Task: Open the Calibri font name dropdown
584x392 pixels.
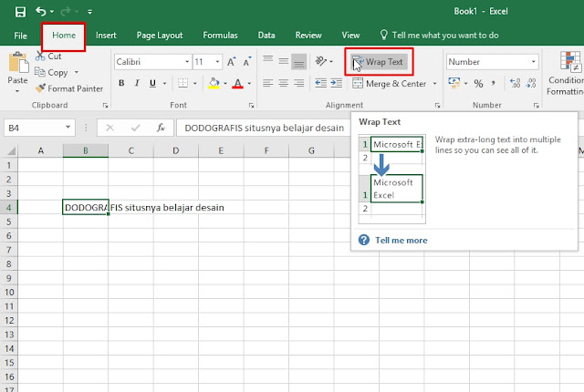Action: [187, 62]
